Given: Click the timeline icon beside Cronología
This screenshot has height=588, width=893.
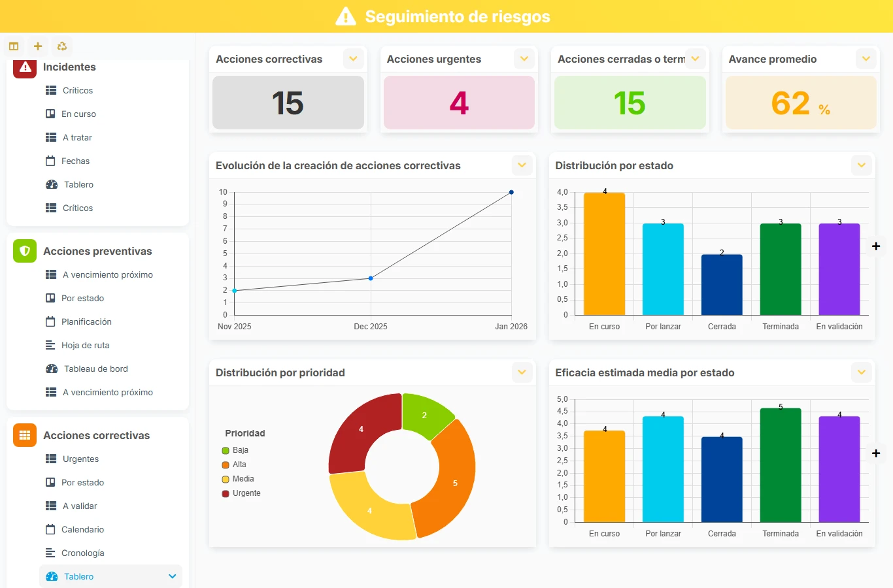Looking at the screenshot, I should 50,553.
